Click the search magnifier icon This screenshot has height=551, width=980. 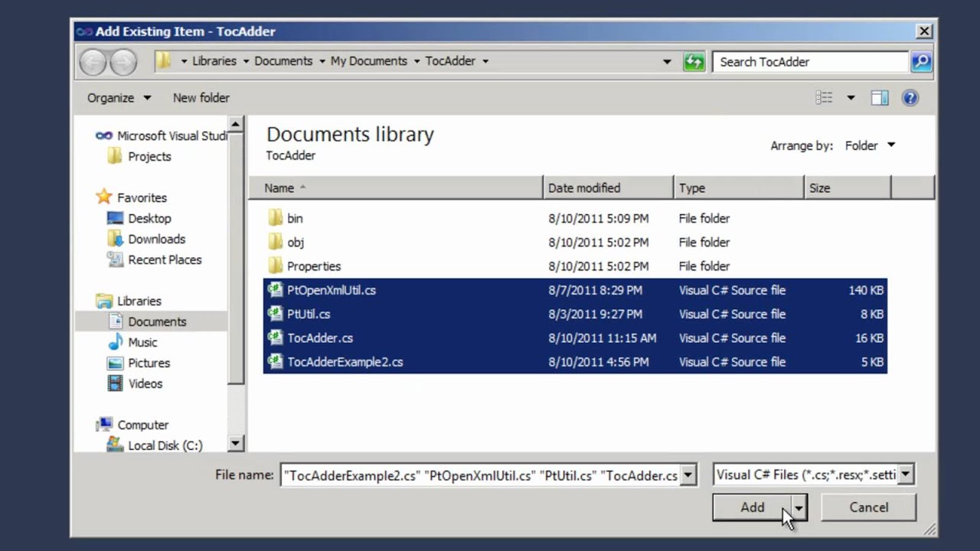coord(921,62)
